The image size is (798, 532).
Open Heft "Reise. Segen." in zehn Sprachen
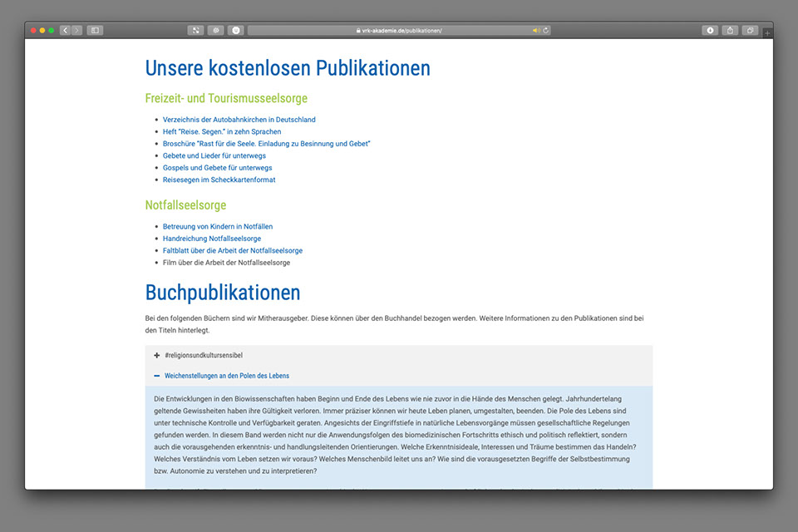(222, 131)
